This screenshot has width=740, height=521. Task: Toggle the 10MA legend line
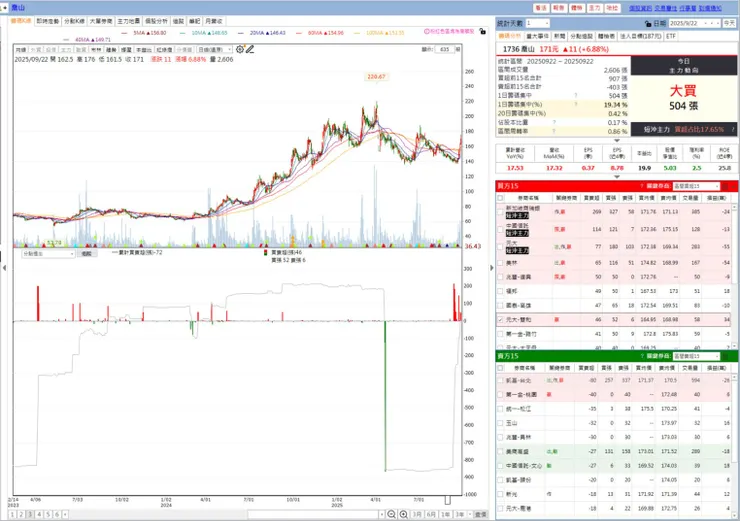click(x=203, y=33)
